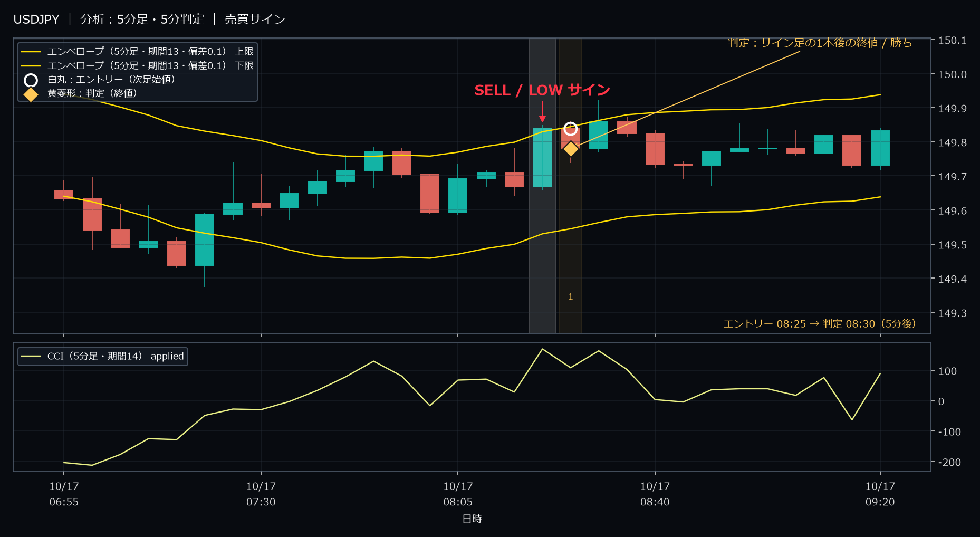This screenshot has height=537, width=980.
Task: Click the time axis label 10/17 08:40
Action: pos(655,494)
